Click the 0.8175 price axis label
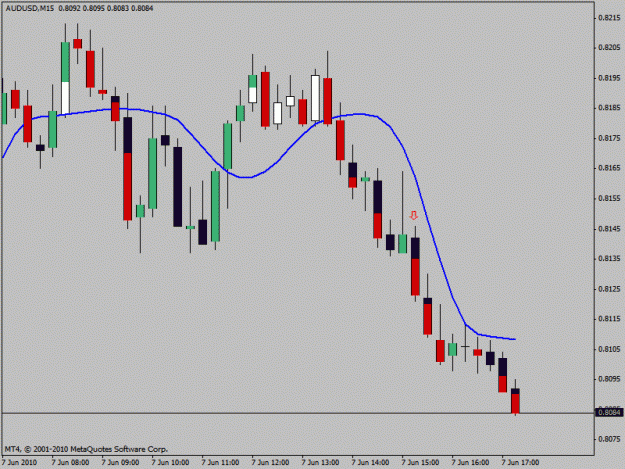Screen dimensions: 625x469 (x=609, y=138)
